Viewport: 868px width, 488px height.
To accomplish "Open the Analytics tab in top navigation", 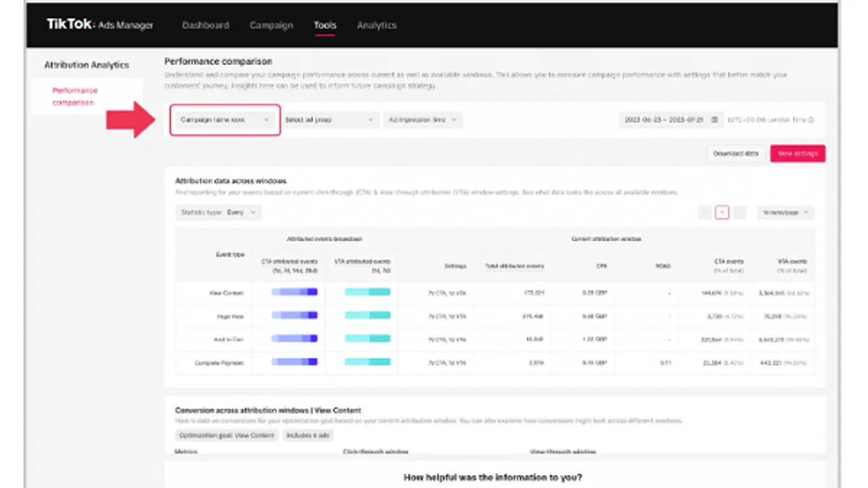I will point(376,25).
